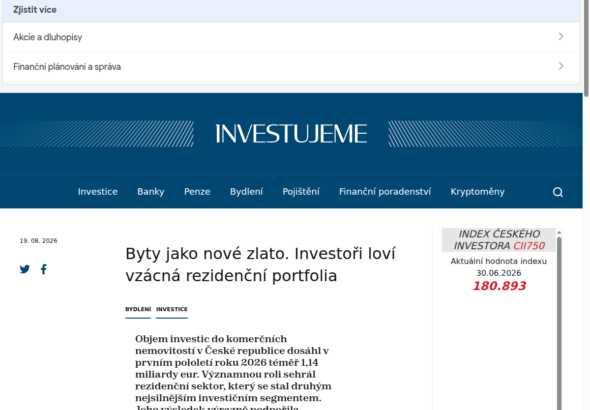Select the article date 19. 08. 2026

click(x=38, y=241)
